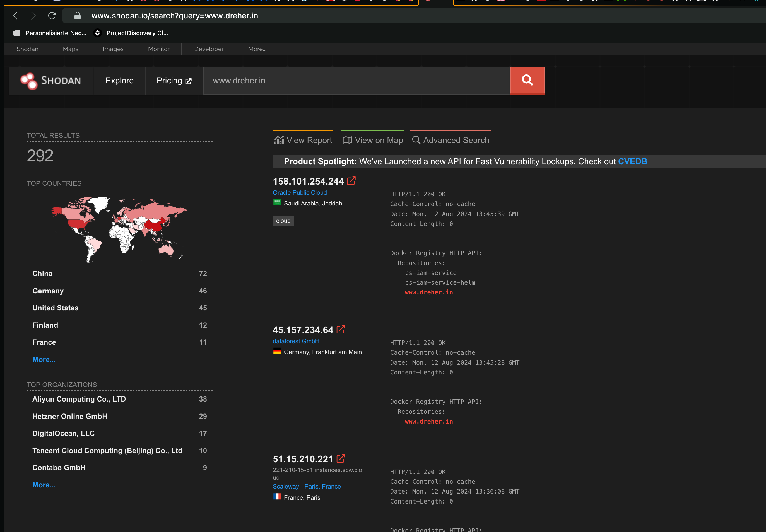Click Saudi Arabia country link

tap(301, 203)
